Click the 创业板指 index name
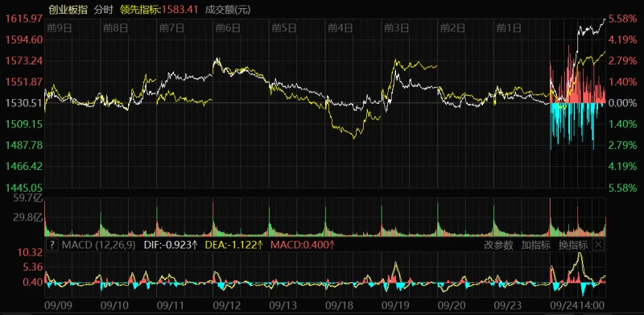Viewport: 644px width, 315px height. (68, 9)
